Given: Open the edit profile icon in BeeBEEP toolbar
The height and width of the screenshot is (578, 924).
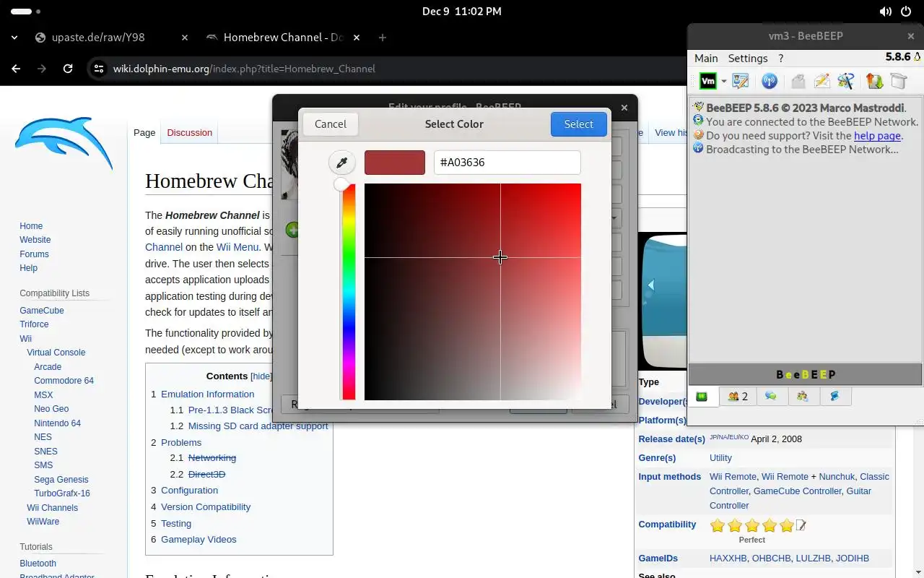Looking at the screenshot, I should 740,81.
